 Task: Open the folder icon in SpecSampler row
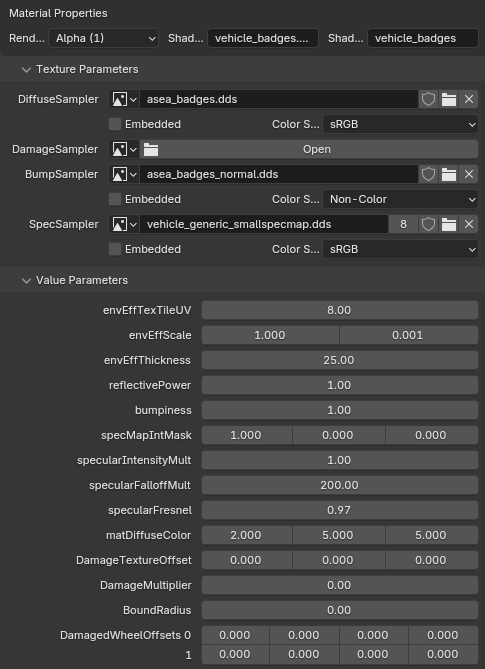(449, 224)
